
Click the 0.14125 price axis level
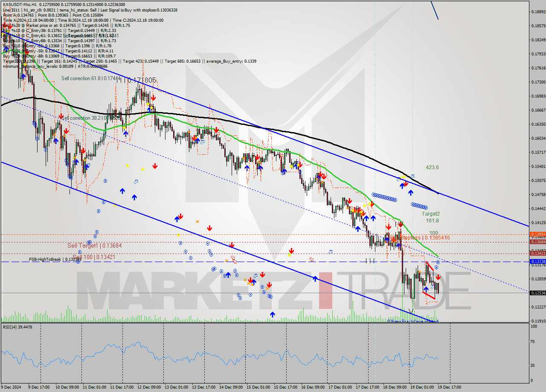pyautogui.click(x=538, y=222)
